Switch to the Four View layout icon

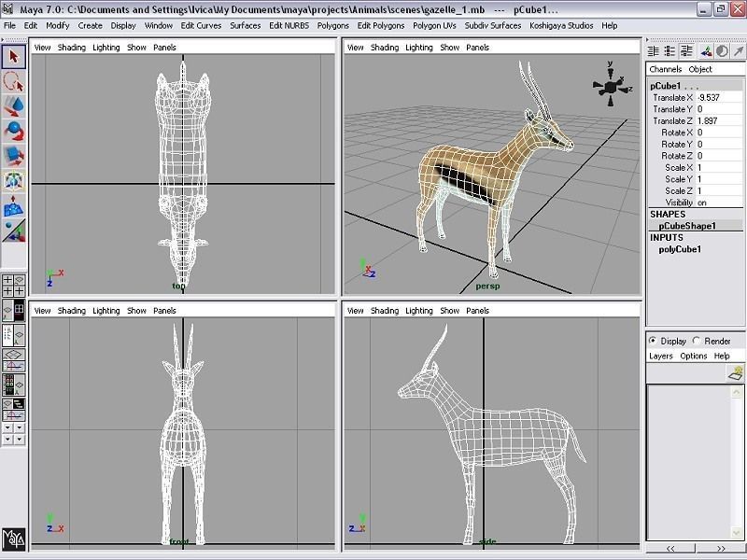pyautogui.click(x=13, y=286)
